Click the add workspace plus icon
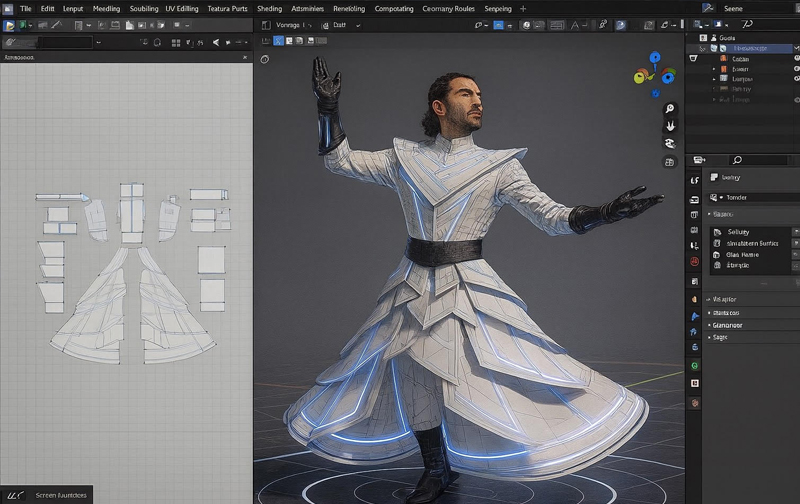The width and height of the screenshot is (800, 504). pyautogui.click(x=522, y=9)
